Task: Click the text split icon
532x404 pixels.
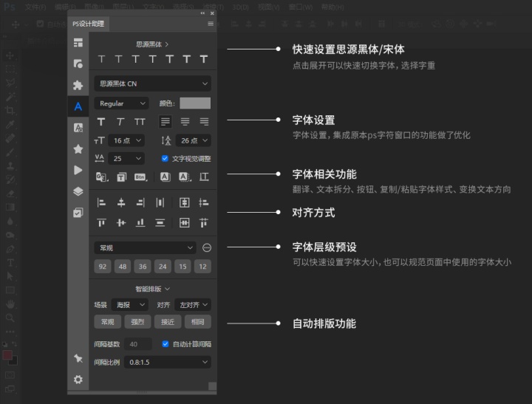Action: click(121, 177)
